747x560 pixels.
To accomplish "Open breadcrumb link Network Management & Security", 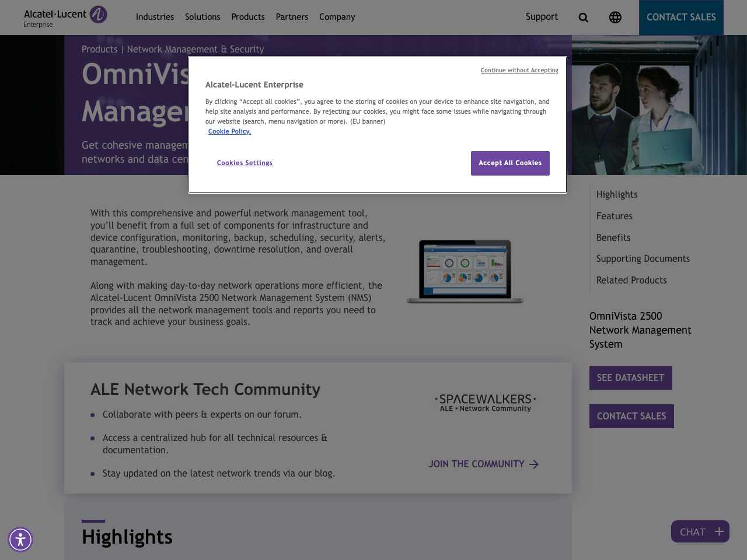I will [x=196, y=48].
